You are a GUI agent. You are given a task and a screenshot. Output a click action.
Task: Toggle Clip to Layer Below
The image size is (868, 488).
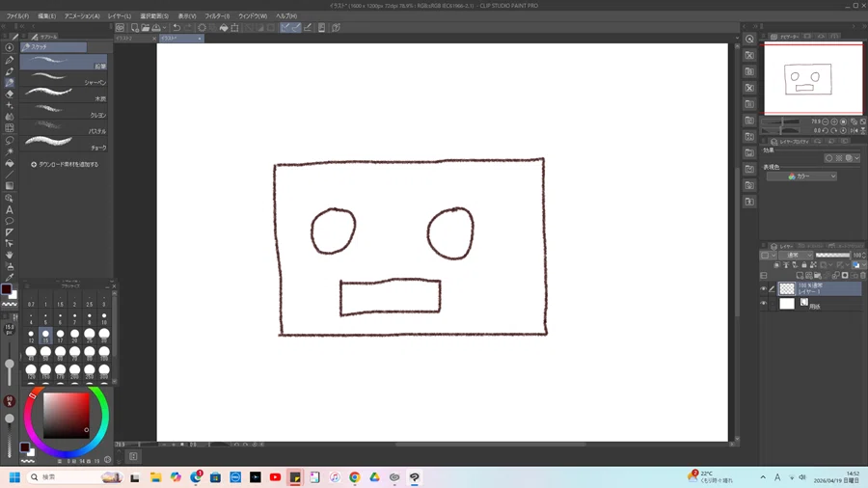[776, 265]
